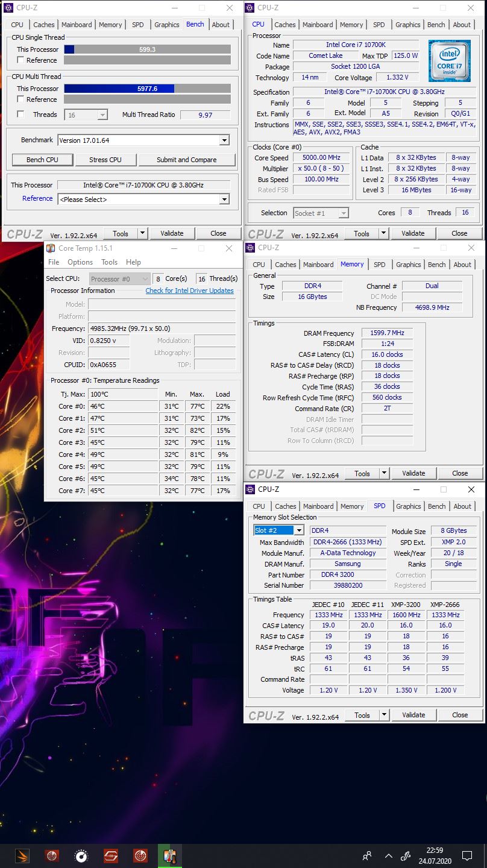487x868 pixels.
Task: Expand Tools arrow in Bench window
Action: click(x=143, y=233)
